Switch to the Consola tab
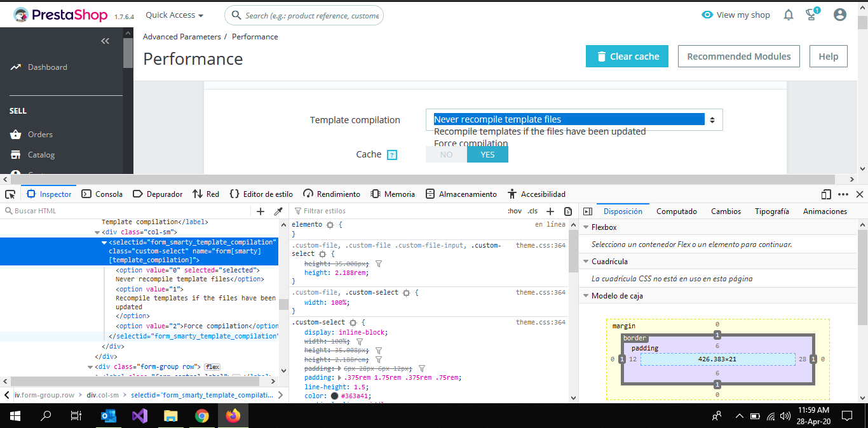This screenshot has width=868, height=428. coord(102,194)
